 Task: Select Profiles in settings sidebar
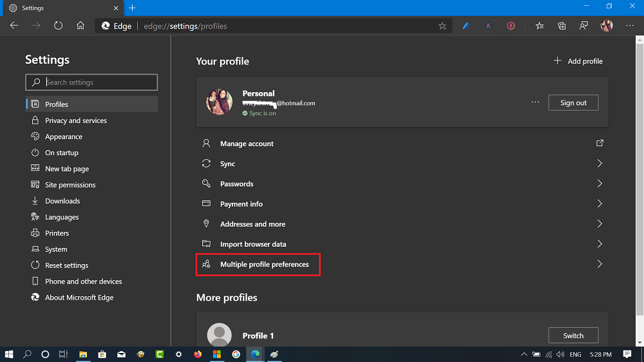(91, 104)
